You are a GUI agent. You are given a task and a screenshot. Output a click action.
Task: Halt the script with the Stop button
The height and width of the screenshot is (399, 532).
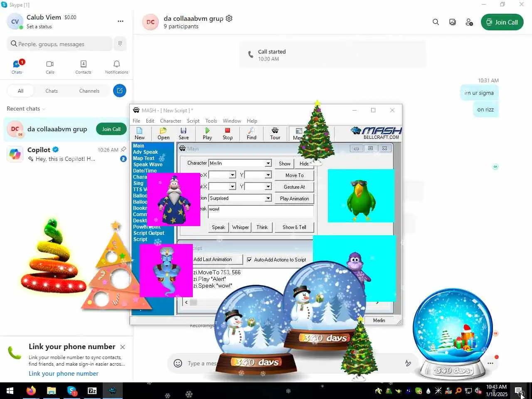227,133
